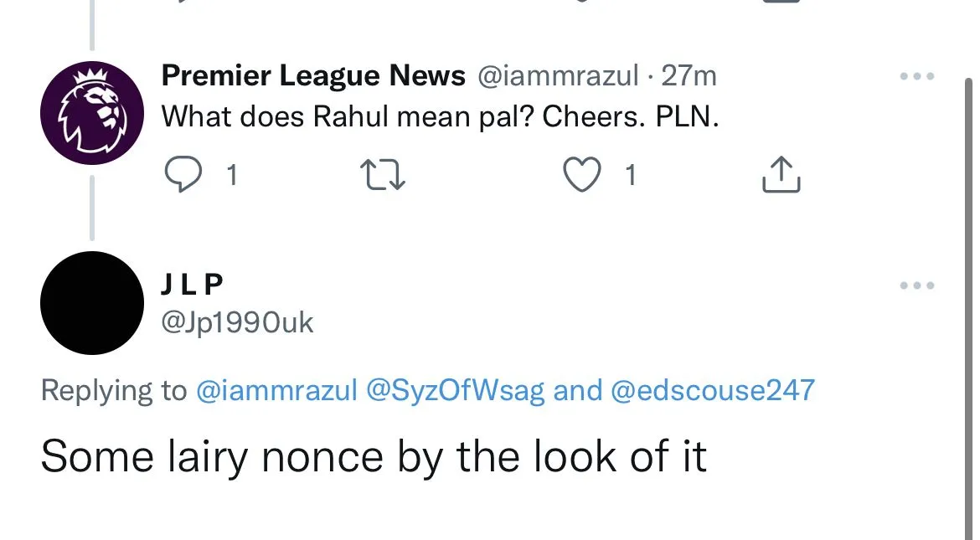
Task: Click @iammrazul in the Replying to line
Action: coord(276,390)
